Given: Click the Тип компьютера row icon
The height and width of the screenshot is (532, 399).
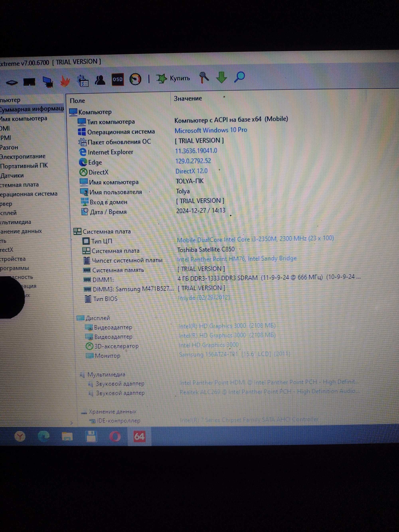Looking at the screenshot, I should 82,122.
